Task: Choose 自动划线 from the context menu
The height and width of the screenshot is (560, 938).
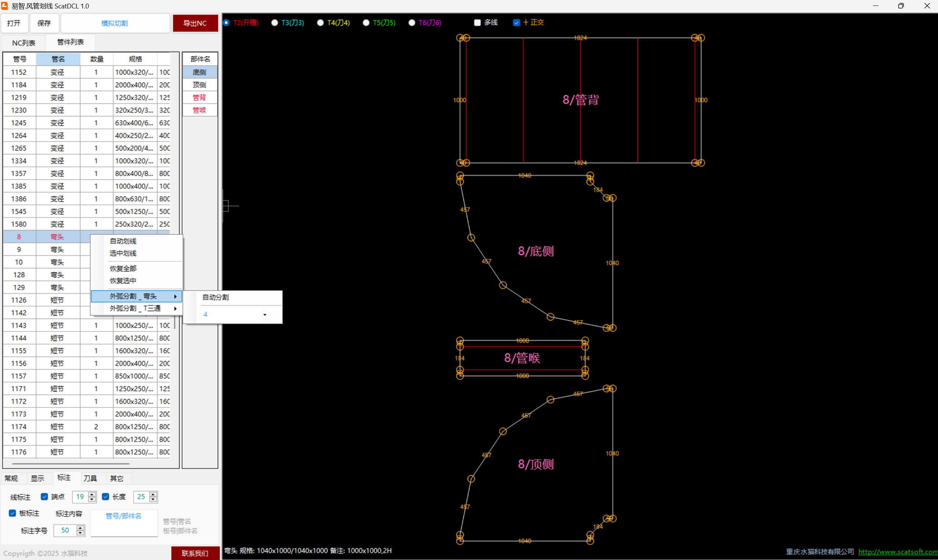Action: point(123,241)
